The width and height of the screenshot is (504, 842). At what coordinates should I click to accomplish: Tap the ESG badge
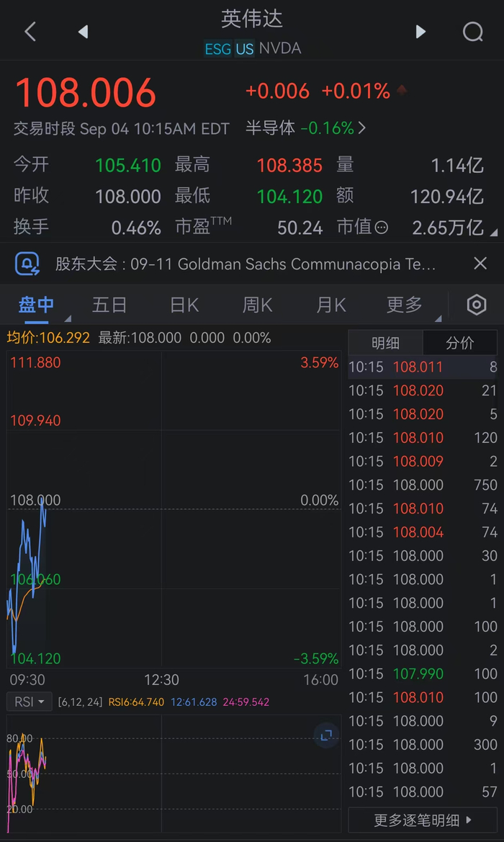(218, 49)
